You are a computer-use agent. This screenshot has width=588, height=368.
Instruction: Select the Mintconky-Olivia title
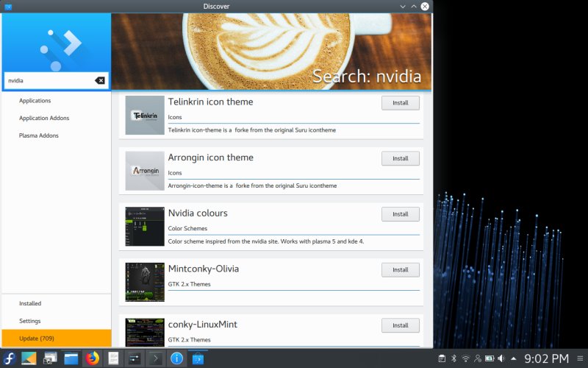click(x=204, y=269)
